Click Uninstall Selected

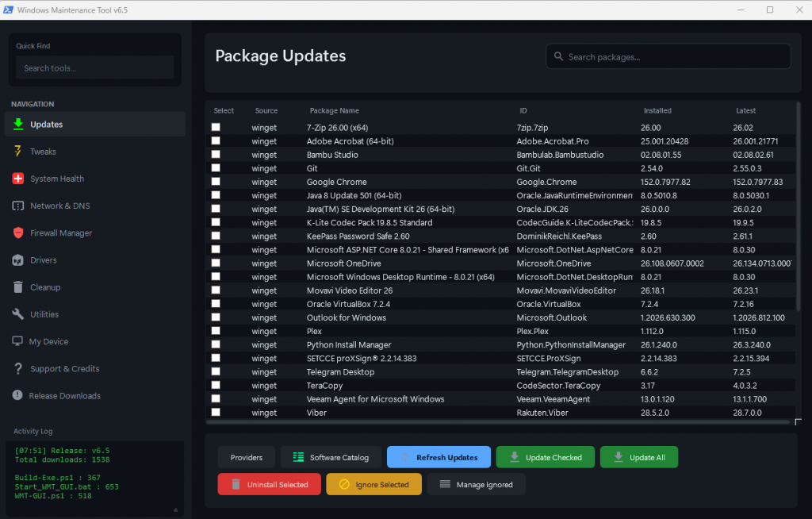coord(270,484)
